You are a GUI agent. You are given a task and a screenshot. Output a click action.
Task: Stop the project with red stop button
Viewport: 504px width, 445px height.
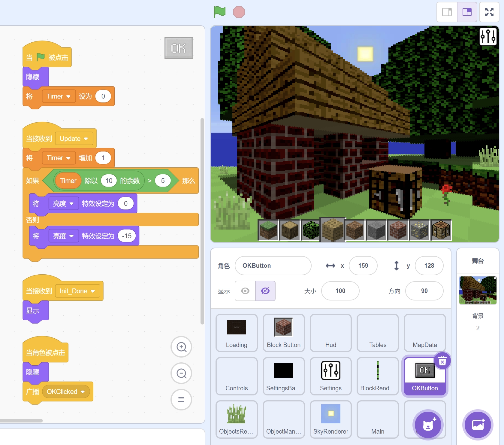click(x=239, y=12)
